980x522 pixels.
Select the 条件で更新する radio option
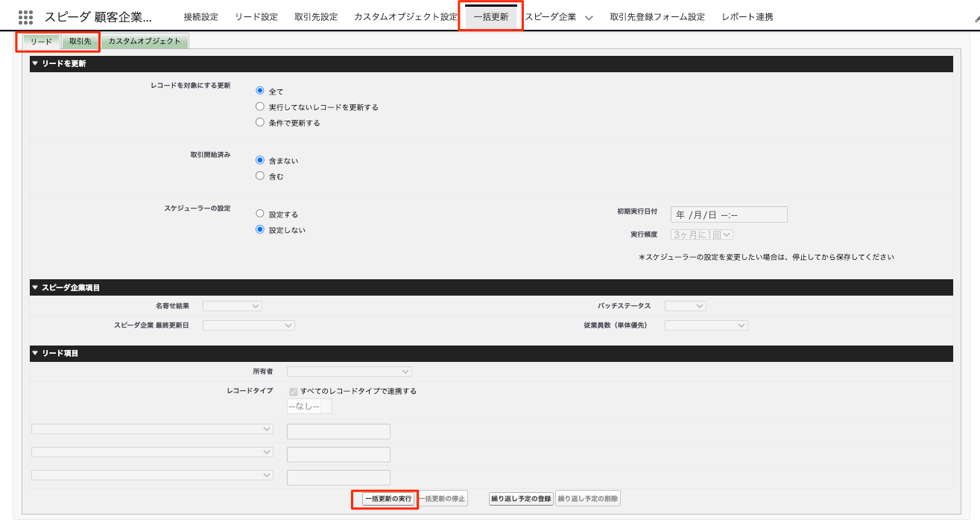[260, 122]
